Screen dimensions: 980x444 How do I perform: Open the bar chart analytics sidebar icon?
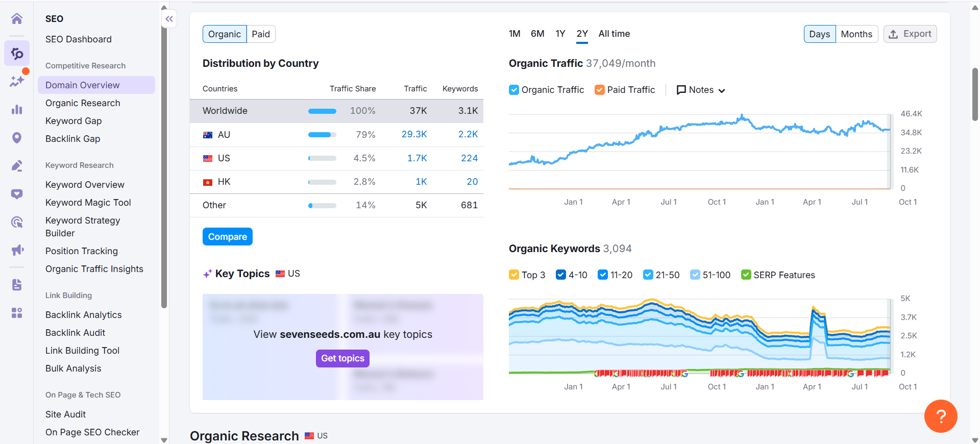[17, 109]
